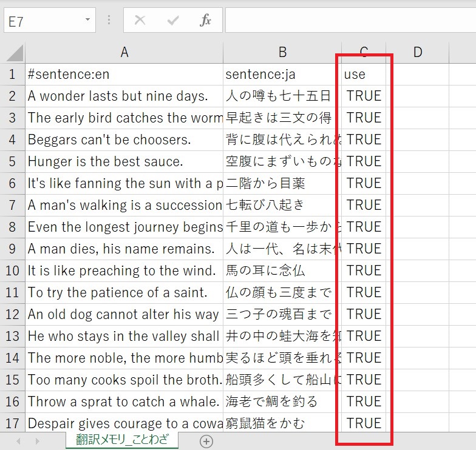
Task: Click inside the formula bar input
Action: click(349, 21)
